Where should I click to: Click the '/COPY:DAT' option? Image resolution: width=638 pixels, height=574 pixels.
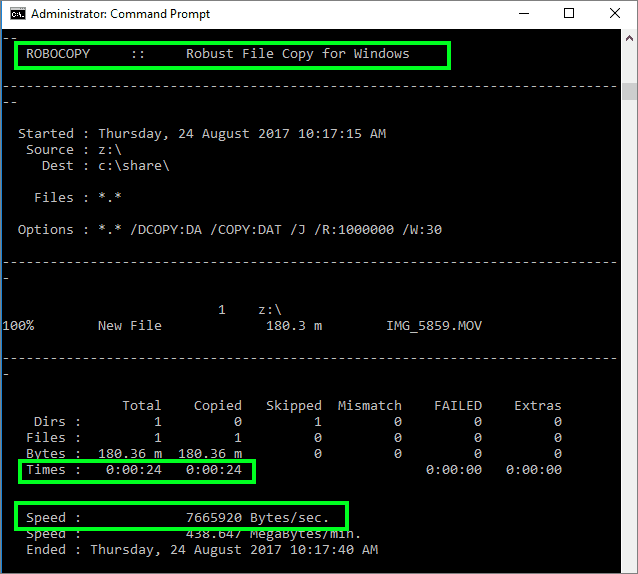(245, 230)
